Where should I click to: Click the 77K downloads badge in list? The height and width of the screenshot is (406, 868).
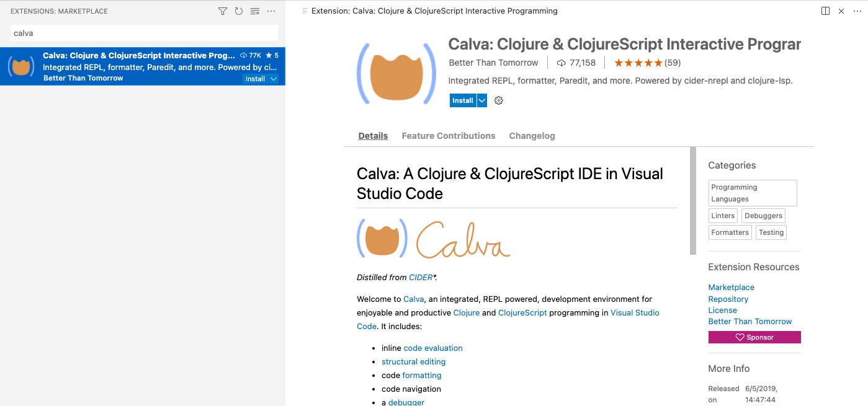pyautogui.click(x=251, y=55)
